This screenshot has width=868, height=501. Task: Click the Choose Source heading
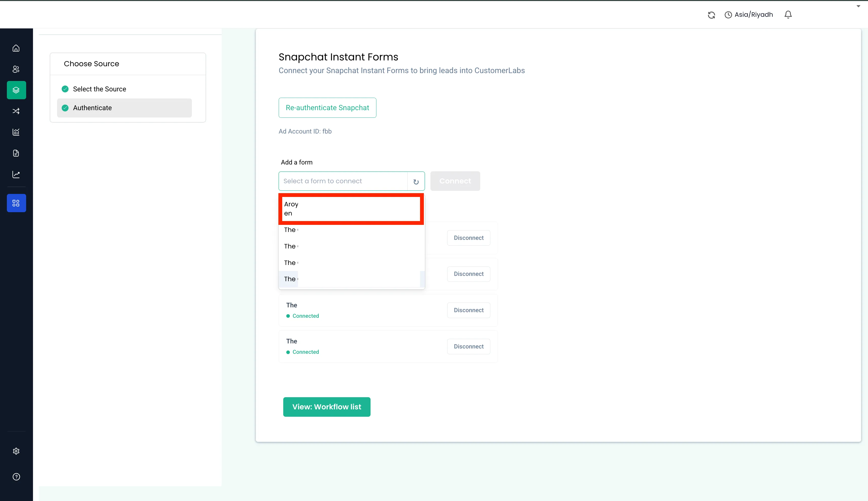92,64
